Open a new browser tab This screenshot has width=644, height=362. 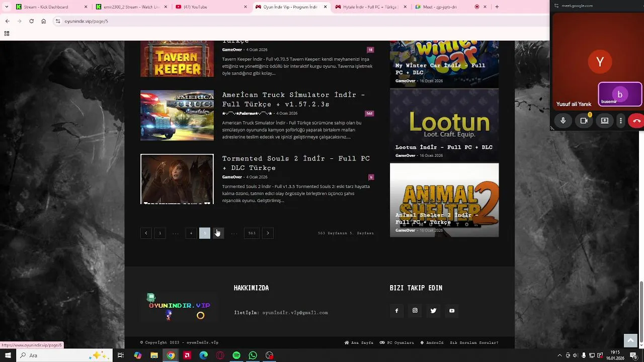497,7
